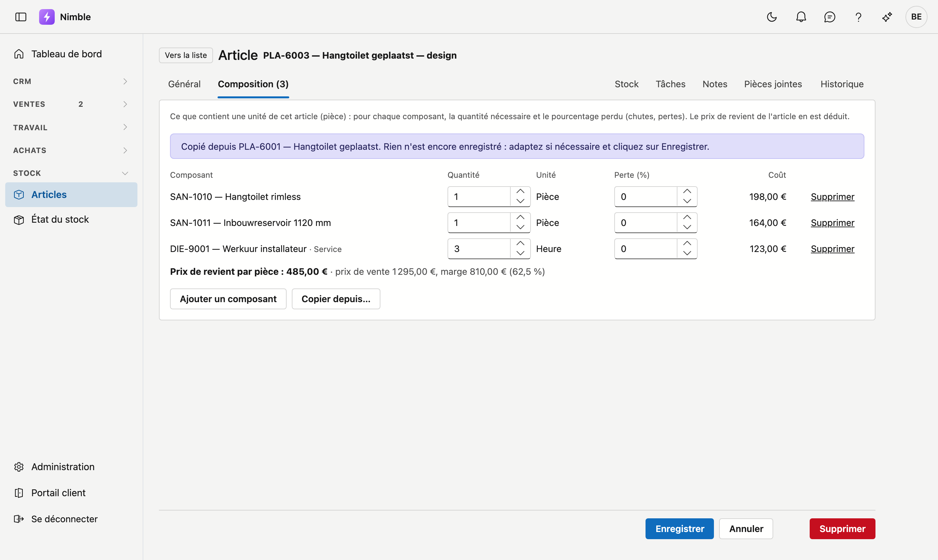This screenshot has width=938, height=560.
Task: Open Articles in the sidebar
Action: coord(71,195)
